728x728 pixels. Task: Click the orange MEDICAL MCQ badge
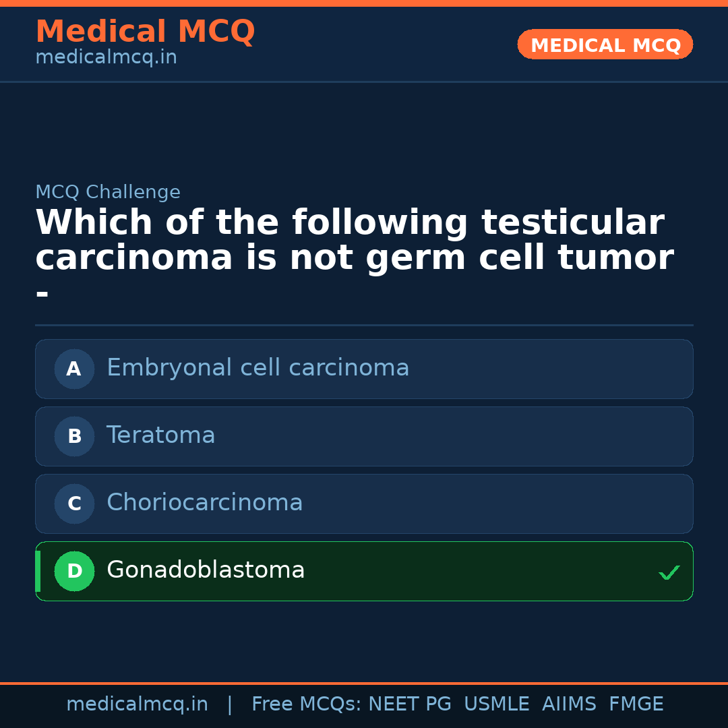pyautogui.click(x=605, y=44)
